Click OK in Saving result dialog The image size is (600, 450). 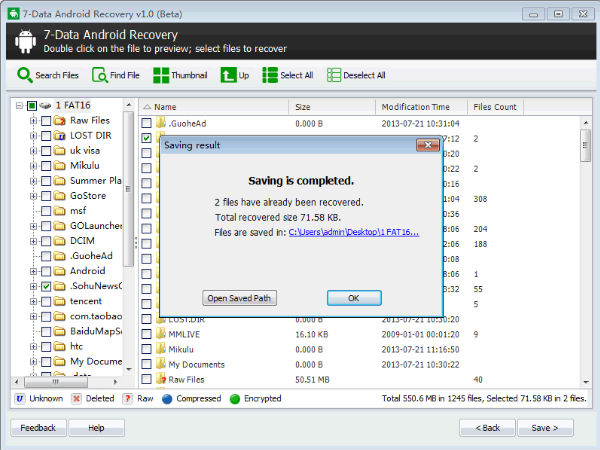click(354, 298)
